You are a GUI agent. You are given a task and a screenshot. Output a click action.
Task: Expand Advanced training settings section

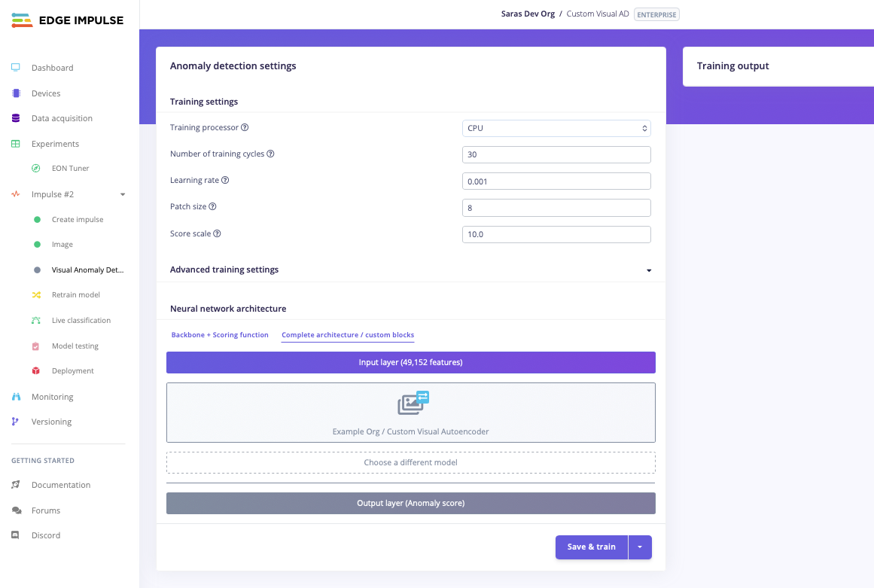tap(649, 270)
